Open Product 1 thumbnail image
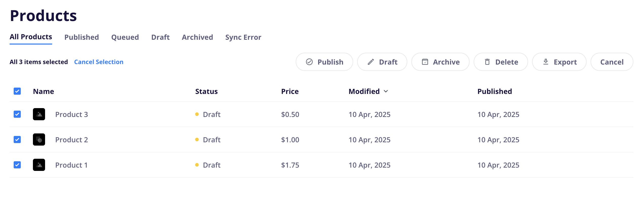Image resolution: width=644 pixels, height=199 pixels. pyautogui.click(x=39, y=165)
